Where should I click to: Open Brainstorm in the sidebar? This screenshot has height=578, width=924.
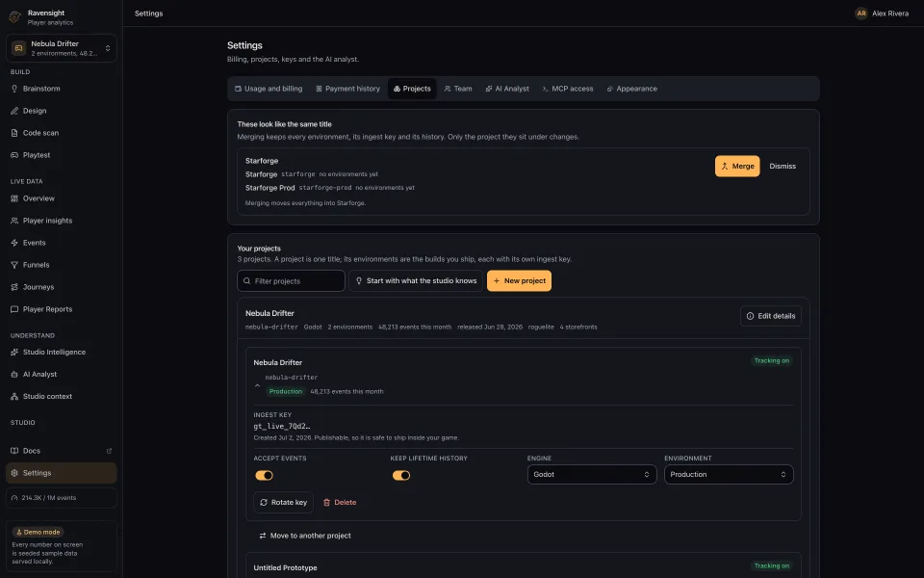(62, 89)
